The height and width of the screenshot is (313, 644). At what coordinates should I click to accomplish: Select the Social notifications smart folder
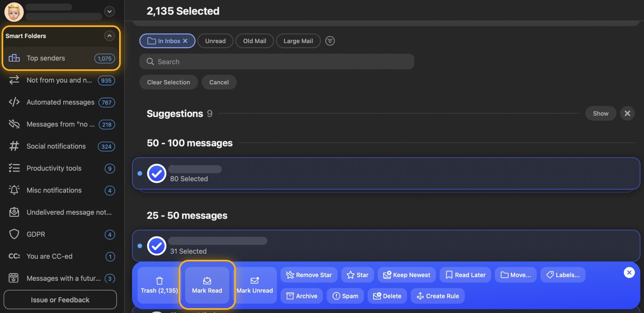click(x=56, y=146)
